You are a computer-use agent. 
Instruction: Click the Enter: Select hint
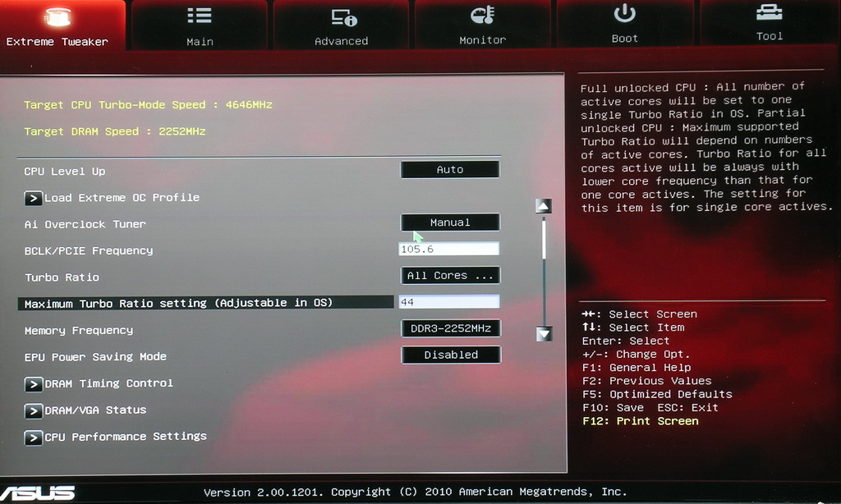625,341
